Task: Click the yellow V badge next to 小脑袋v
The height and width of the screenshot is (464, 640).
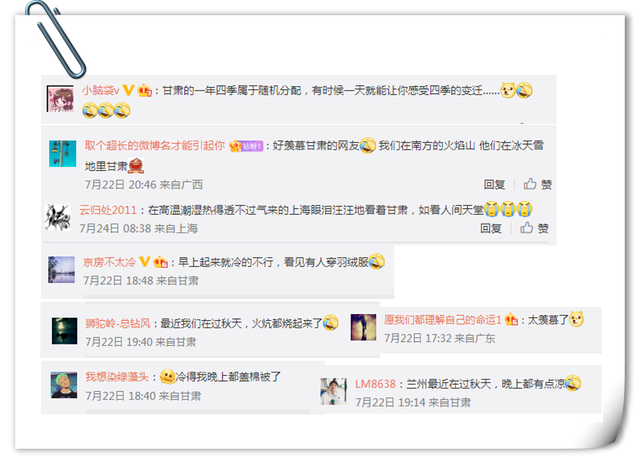Action: pyautogui.click(x=128, y=90)
